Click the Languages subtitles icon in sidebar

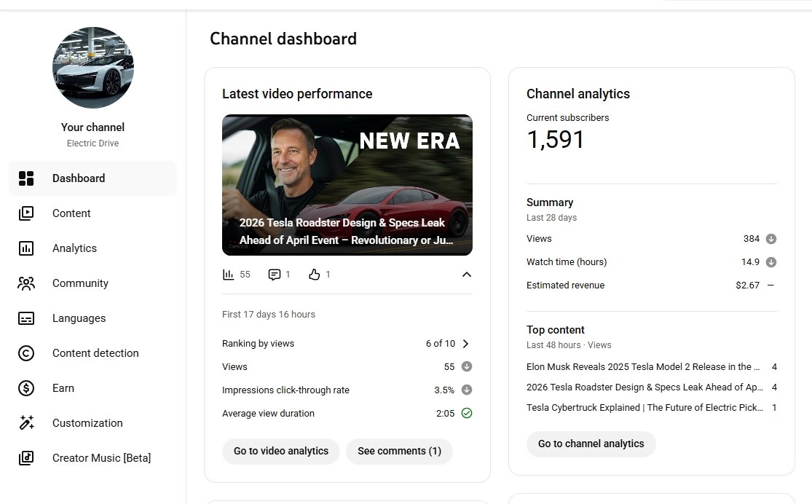pos(26,318)
